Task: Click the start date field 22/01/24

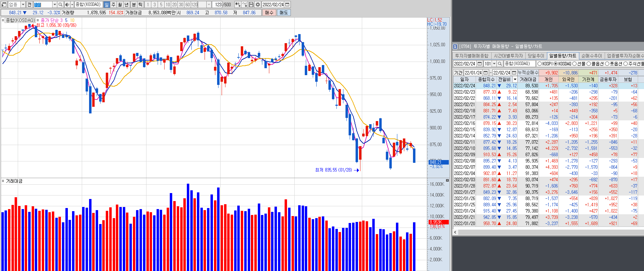Action: 473,73
